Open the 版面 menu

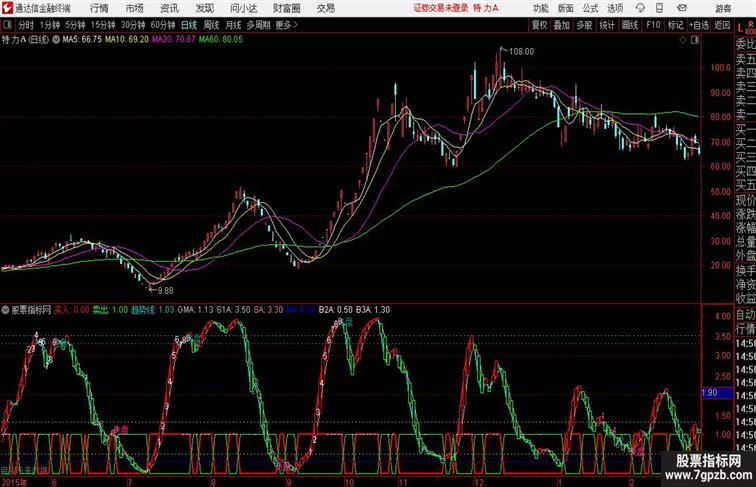(566, 8)
